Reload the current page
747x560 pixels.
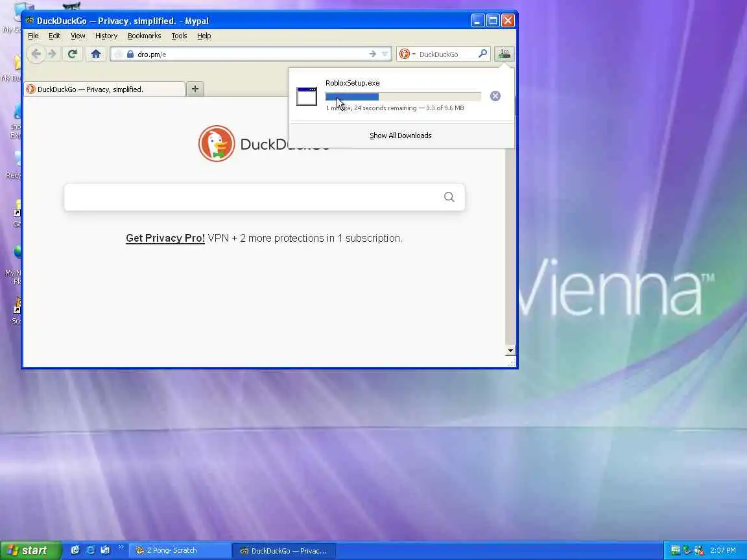click(x=73, y=54)
